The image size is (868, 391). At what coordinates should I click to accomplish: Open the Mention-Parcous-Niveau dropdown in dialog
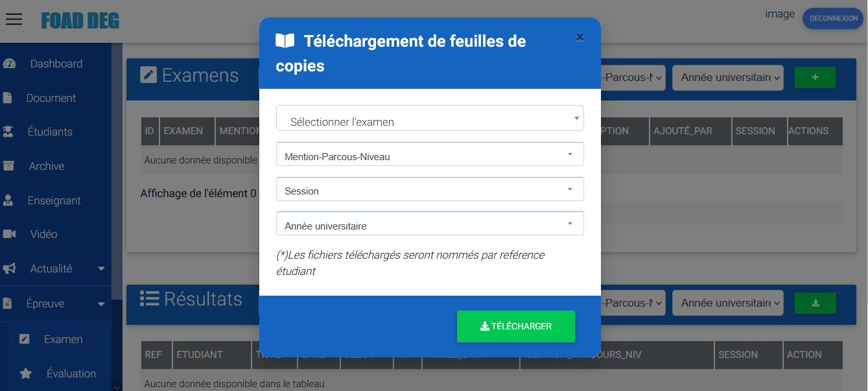click(430, 154)
